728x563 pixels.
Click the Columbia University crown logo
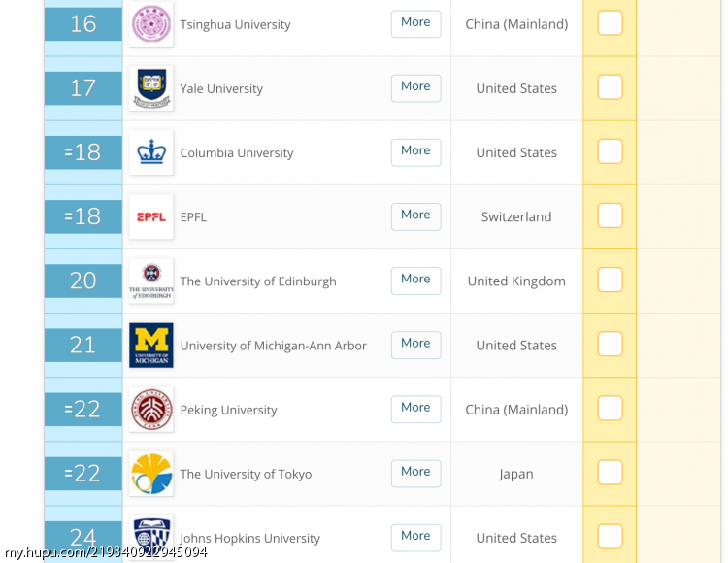click(150, 152)
